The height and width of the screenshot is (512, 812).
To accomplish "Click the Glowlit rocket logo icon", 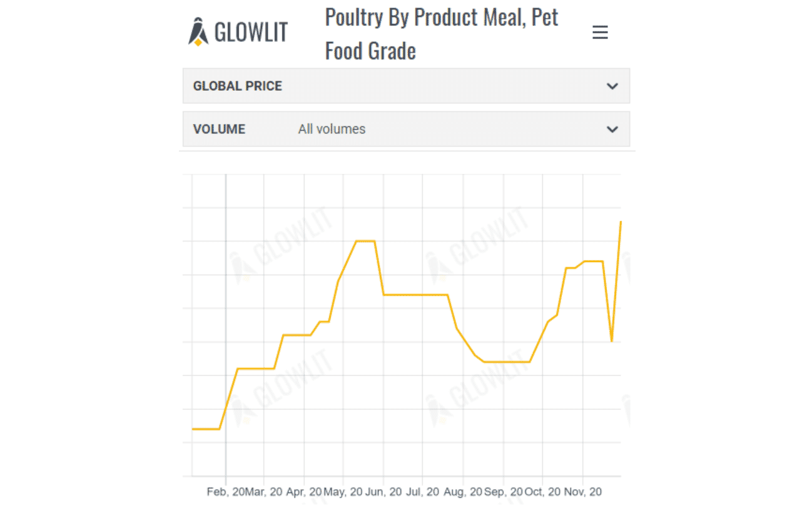I will click(198, 32).
